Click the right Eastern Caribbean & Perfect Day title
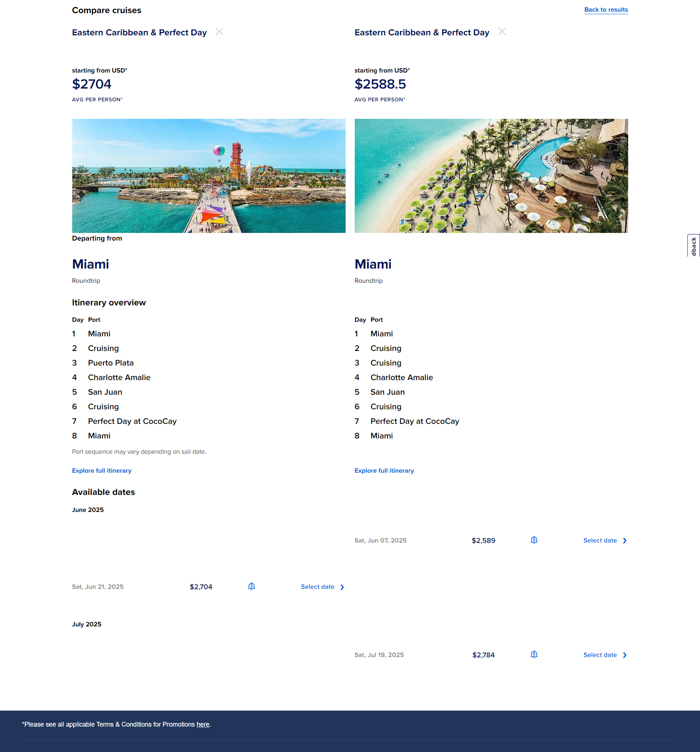700x752 pixels. coord(421,32)
